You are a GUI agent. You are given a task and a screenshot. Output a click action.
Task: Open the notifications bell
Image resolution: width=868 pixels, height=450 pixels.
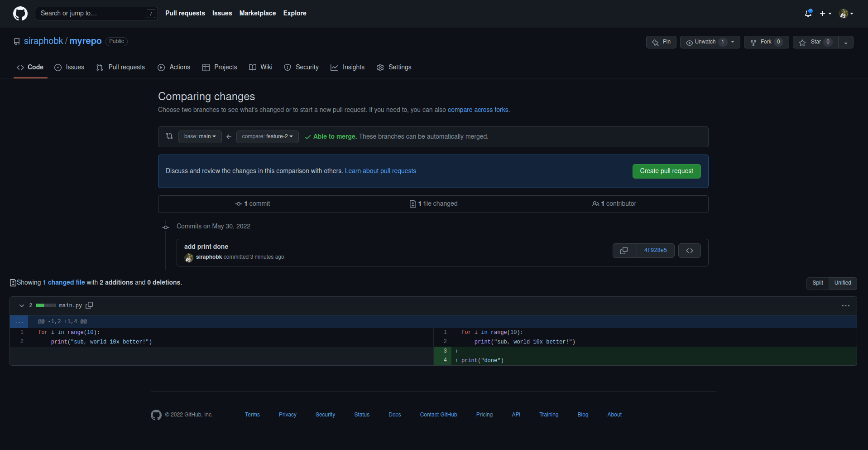pos(808,14)
